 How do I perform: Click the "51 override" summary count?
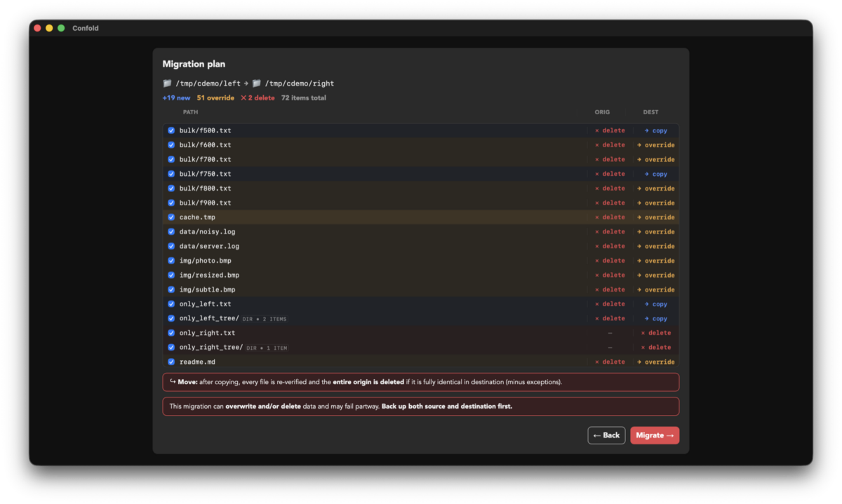pyautogui.click(x=215, y=98)
